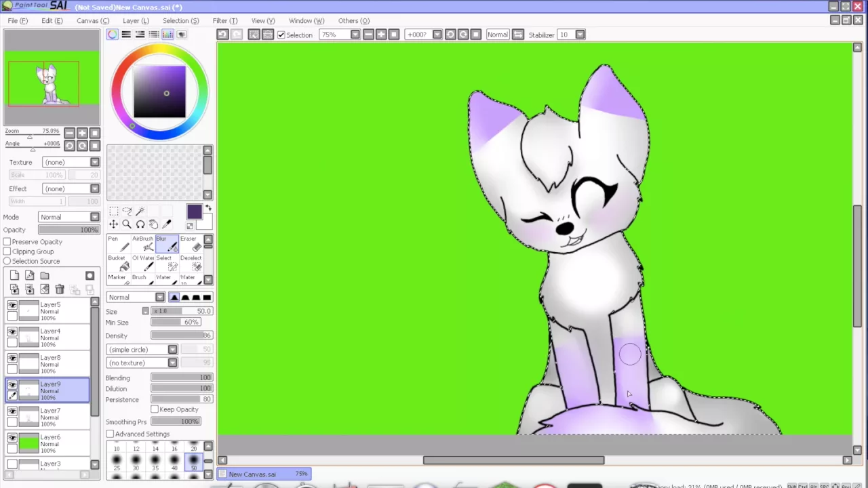The width and height of the screenshot is (868, 488).
Task: Activate the zoom magnifier tool
Action: 127,224
